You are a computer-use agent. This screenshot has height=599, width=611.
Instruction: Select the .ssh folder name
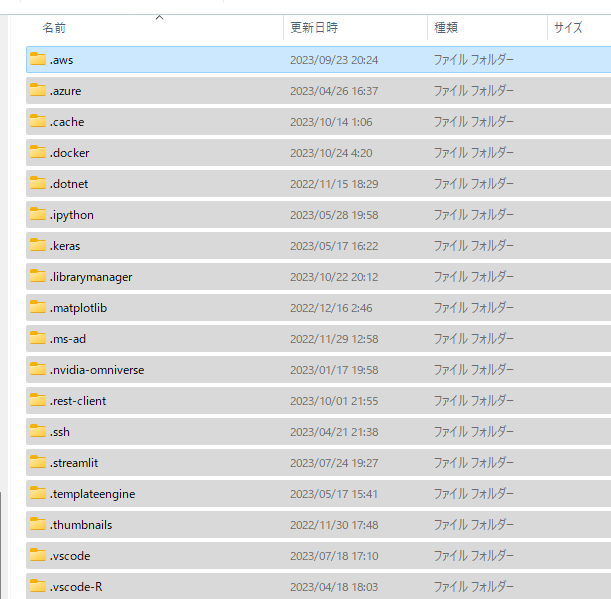pyautogui.click(x=60, y=432)
